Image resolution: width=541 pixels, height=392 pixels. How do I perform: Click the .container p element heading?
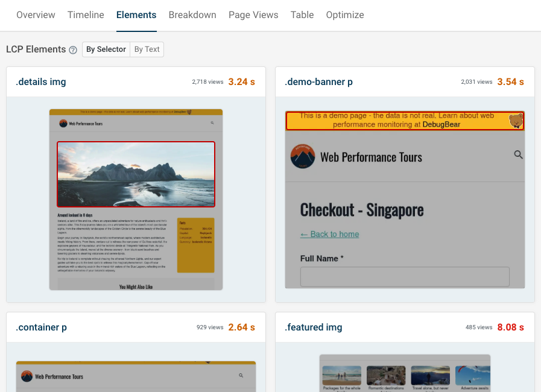41,327
